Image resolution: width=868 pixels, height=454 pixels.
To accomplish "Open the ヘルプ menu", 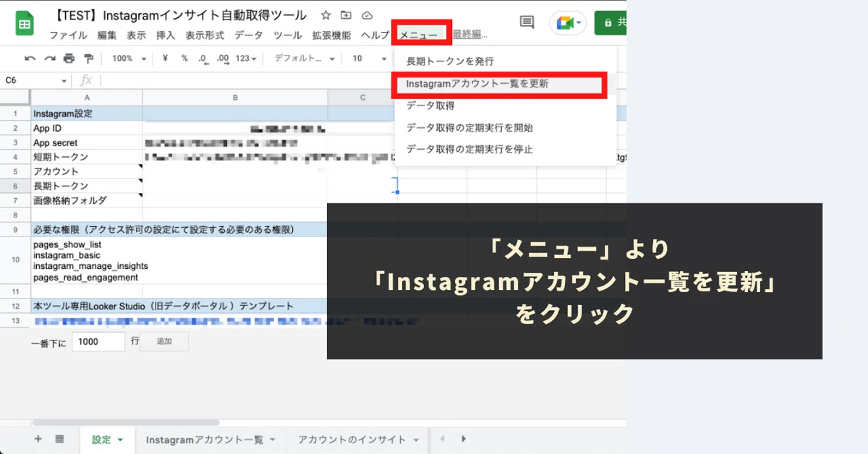I will coord(375,35).
